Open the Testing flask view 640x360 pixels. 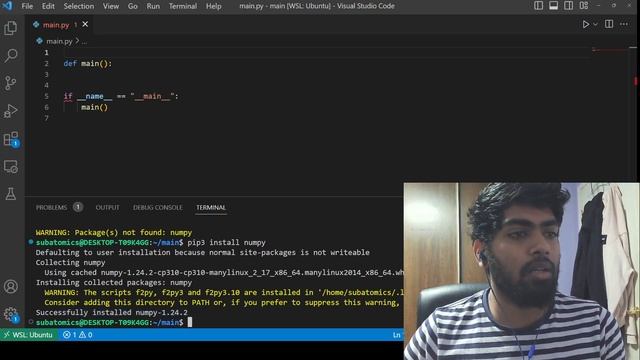pyautogui.click(x=11, y=194)
